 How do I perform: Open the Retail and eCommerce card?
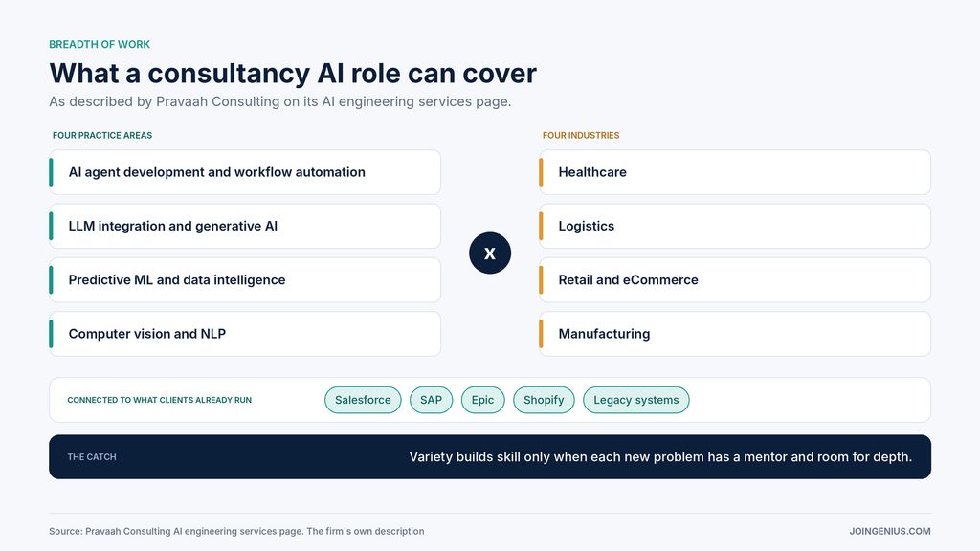click(x=735, y=280)
